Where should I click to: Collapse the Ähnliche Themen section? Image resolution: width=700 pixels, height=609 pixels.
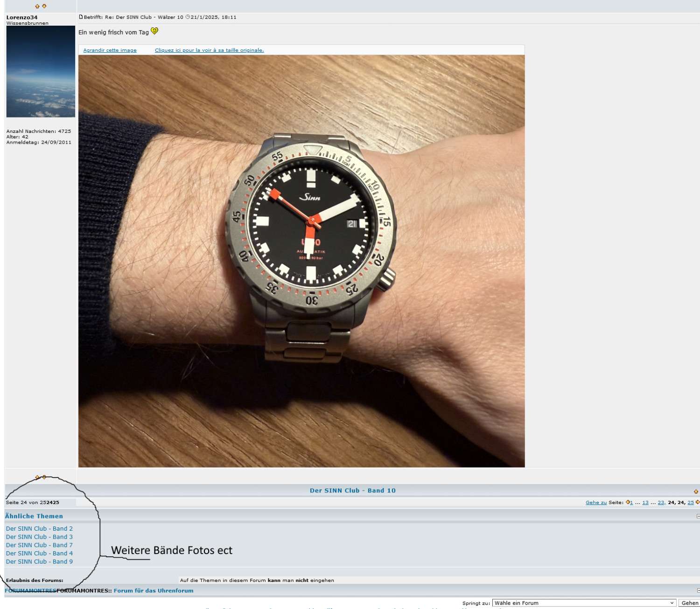click(698, 516)
